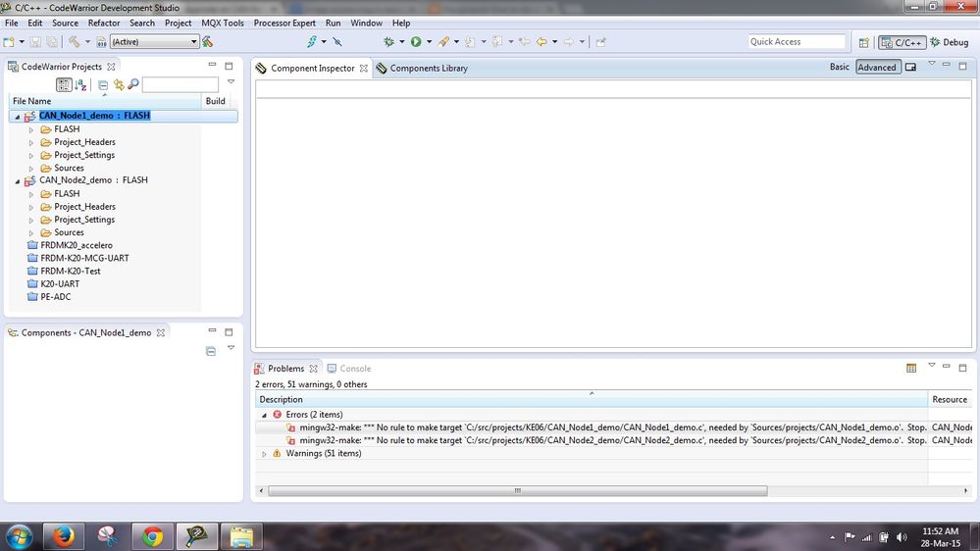
Task: Expand Sources folder under CAN_Node1_demo
Action: coord(31,169)
